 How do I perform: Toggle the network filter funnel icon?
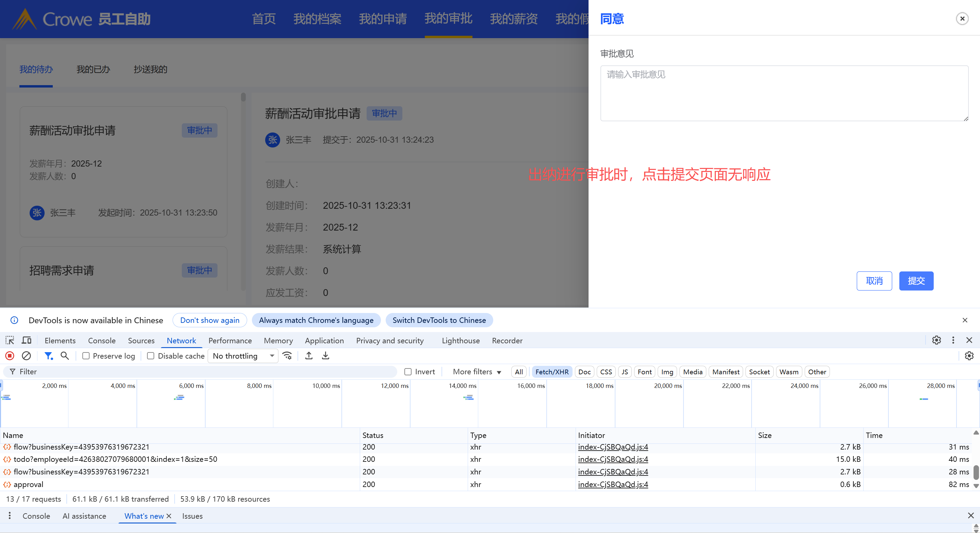pyautogui.click(x=48, y=356)
